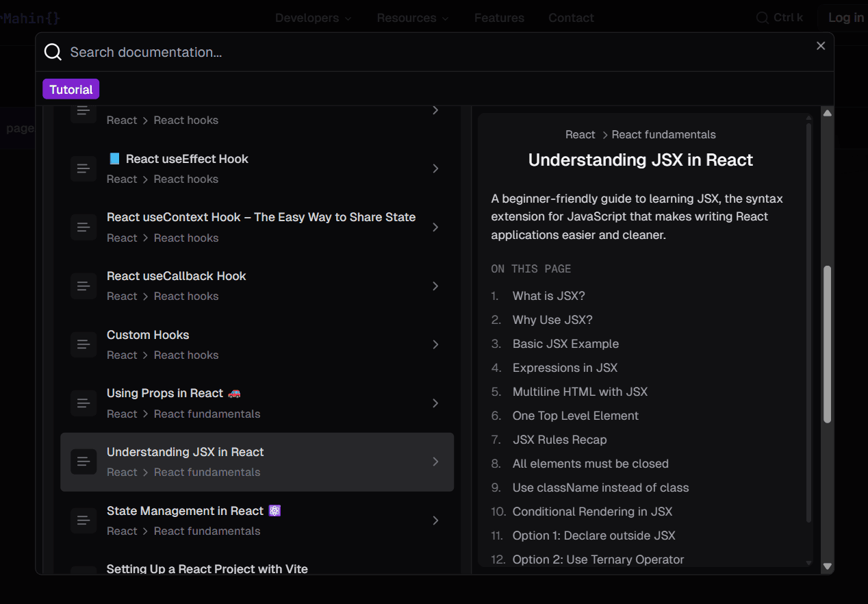Click chevron arrow on React useContext Hook row

[435, 227]
